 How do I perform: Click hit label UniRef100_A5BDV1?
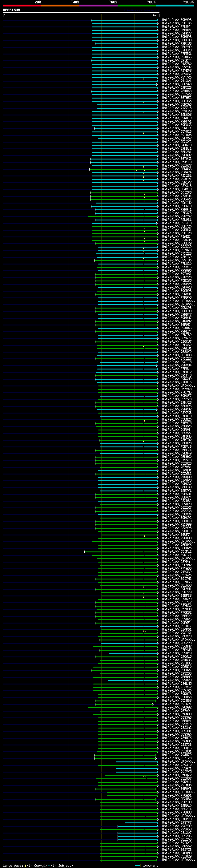[x=177, y=30]
